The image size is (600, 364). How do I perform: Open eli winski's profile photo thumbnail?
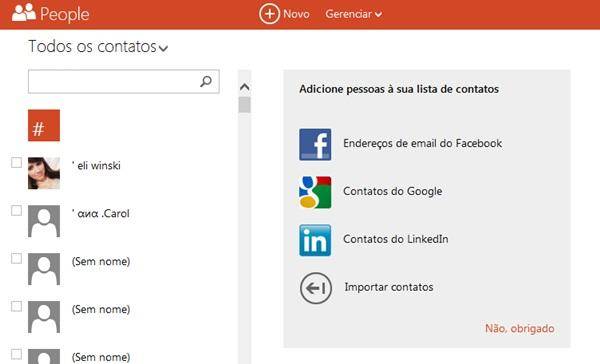click(x=44, y=173)
